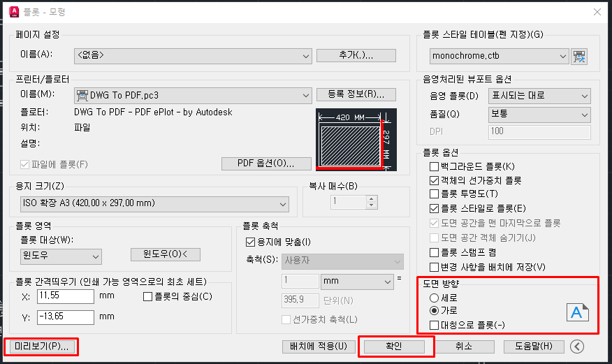
Task: Open 품질(Q) 보통 dropdown
Action: coord(539,115)
